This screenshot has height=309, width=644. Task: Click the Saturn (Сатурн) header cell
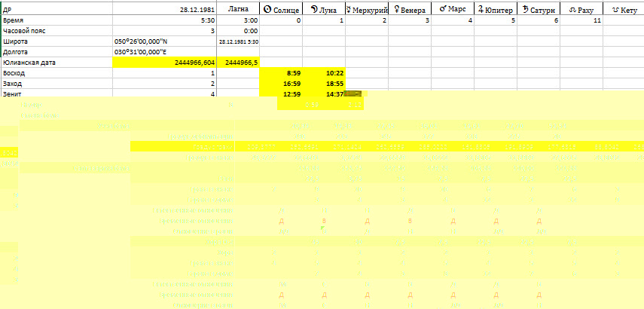click(x=539, y=9)
